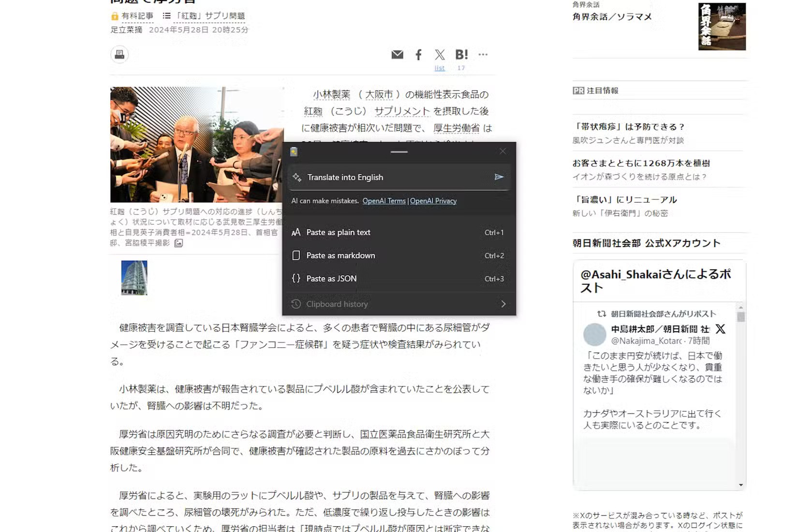This screenshot has height=532, width=798.
Task: Open the 角界余話／ソラマメ article link
Action: pyautogui.click(x=612, y=17)
